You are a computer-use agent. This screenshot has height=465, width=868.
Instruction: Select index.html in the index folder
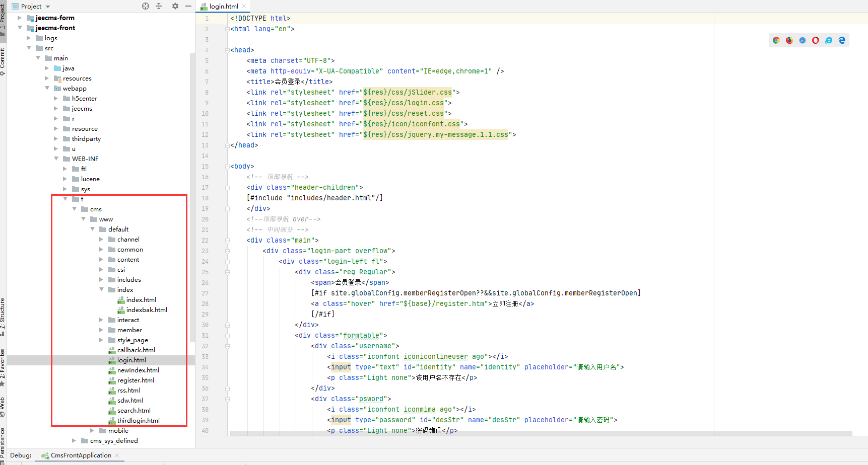(141, 300)
